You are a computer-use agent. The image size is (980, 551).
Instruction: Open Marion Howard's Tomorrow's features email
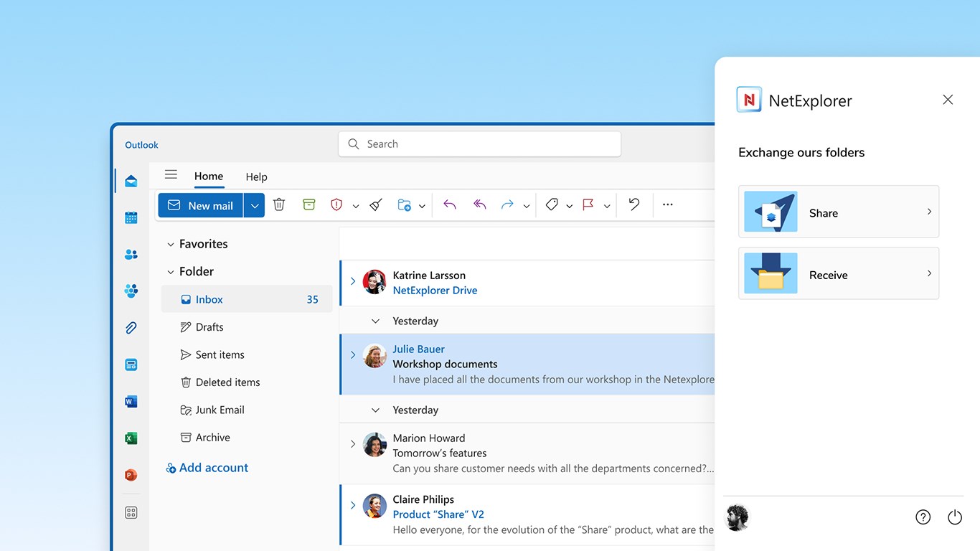click(x=527, y=453)
